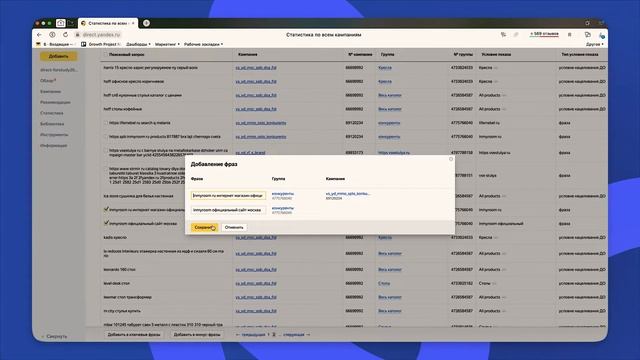Open Библиотека in the left sidebar
Screen dimensions: 640x360
(x=52, y=124)
